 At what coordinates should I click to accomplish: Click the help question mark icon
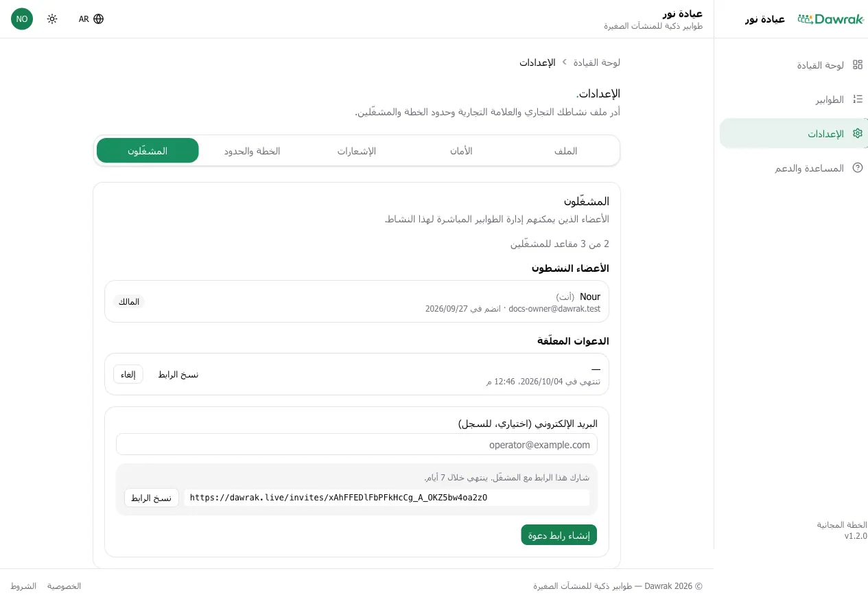click(857, 167)
